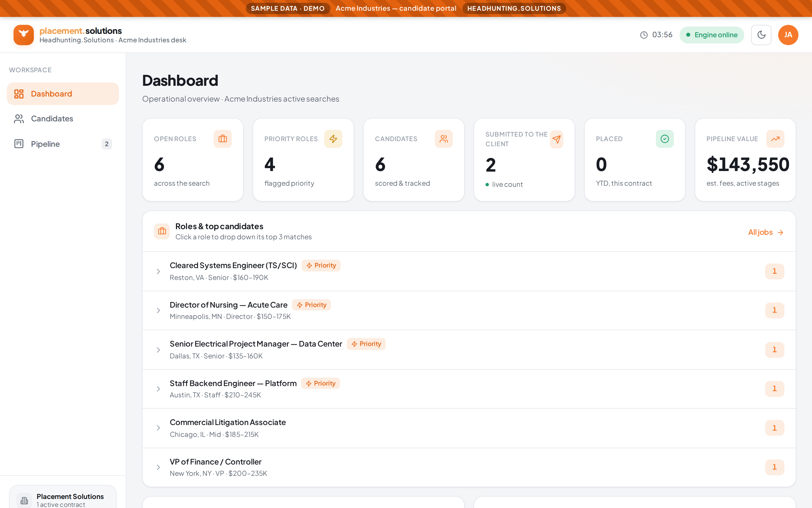Click the 'live count' indicator text
Image resolution: width=812 pixels, height=508 pixels.
point(507,185)
